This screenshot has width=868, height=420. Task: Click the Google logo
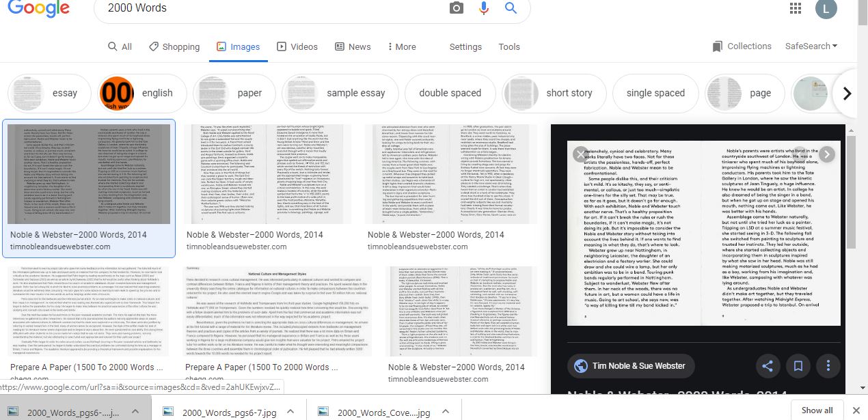[x=38, y=8]
